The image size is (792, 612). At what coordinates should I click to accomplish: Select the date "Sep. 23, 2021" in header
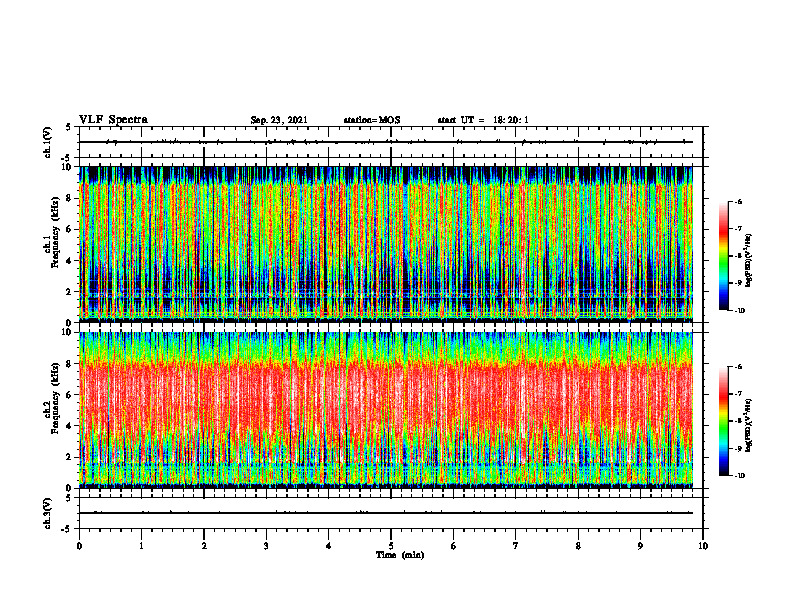pyautogui.click(x=279, y=120)
